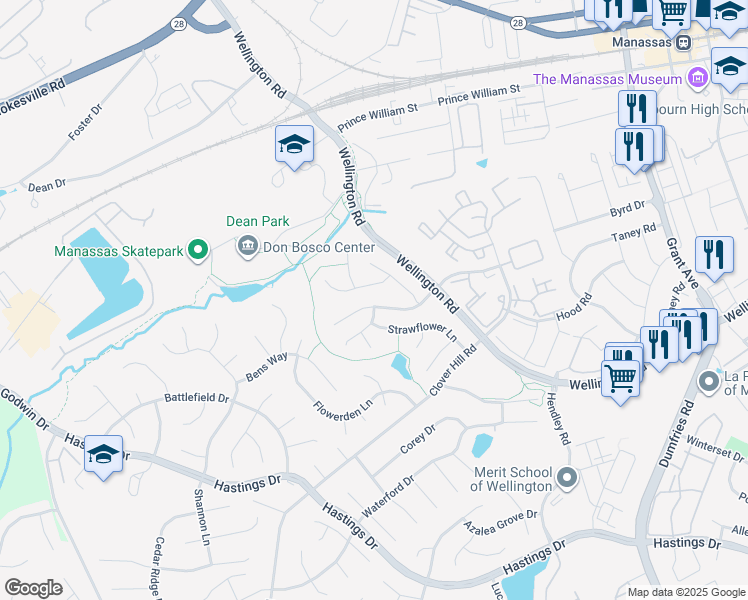Select the school marker on Hastings Dr
This screenshot has height=600, width=748.
[x=104, y=455]
